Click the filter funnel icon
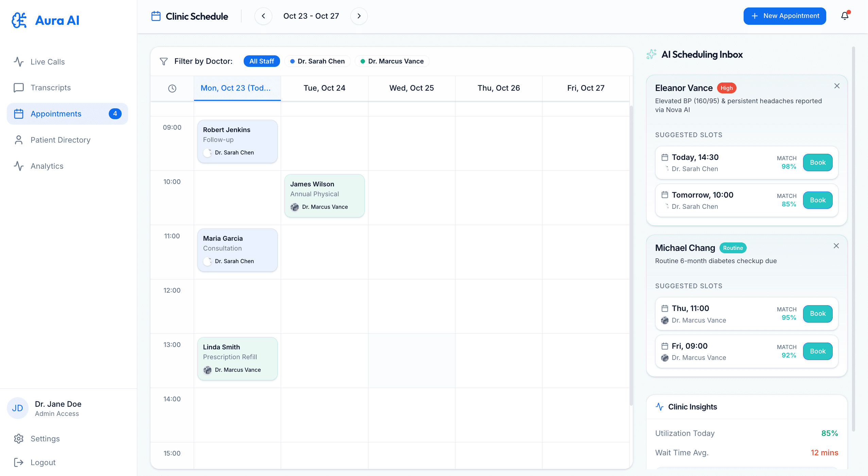The height and width of the screenshot is (476, 868). (163, 61)
